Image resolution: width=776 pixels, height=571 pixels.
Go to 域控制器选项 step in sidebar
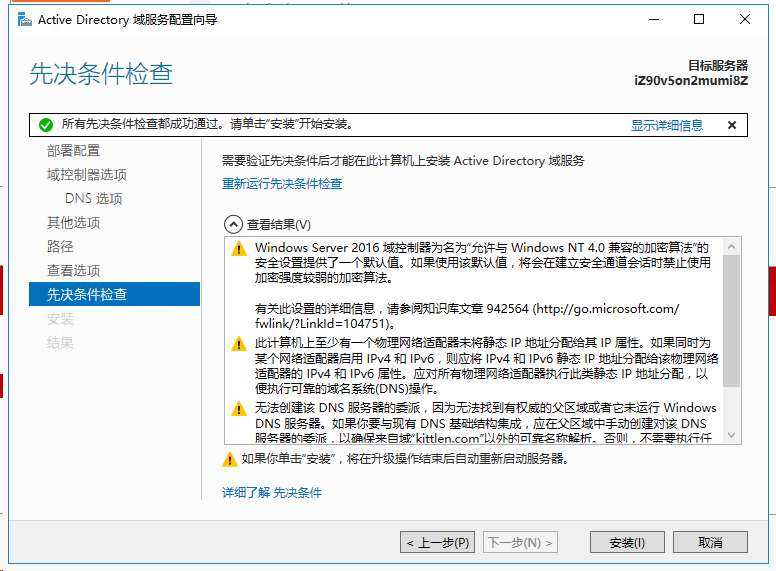pos(87,175)
